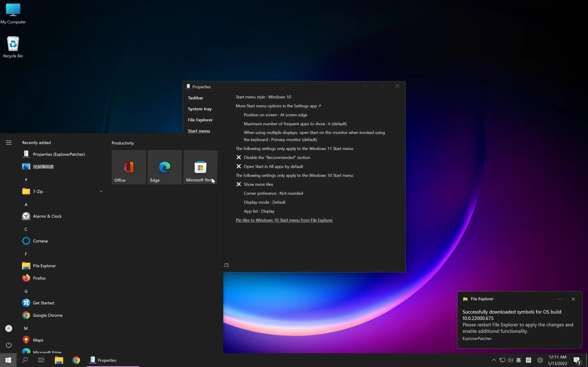Click the Start menu power icon
Screen dimensions: 588x367
[9, 345]
